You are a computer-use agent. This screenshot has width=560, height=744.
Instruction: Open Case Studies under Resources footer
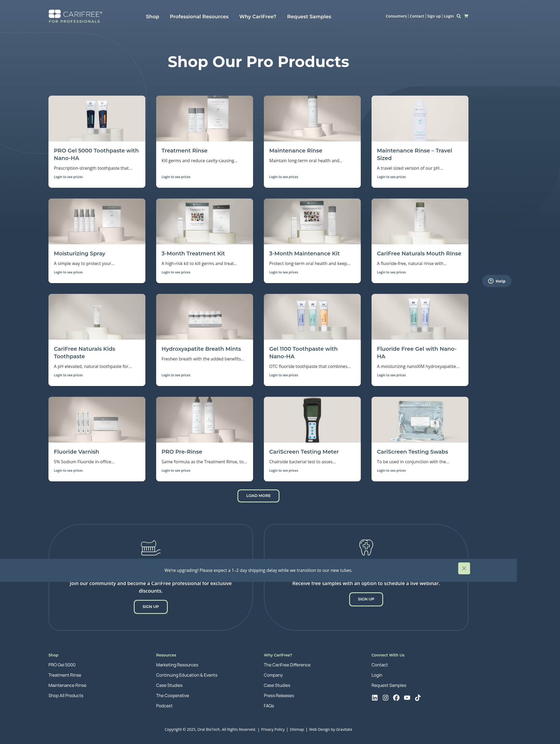[169, 686]
